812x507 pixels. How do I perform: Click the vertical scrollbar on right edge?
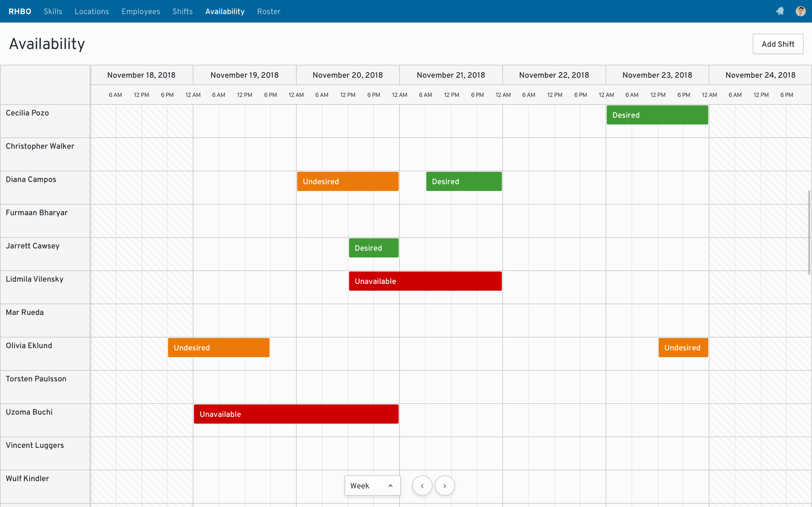coord(809,232)
